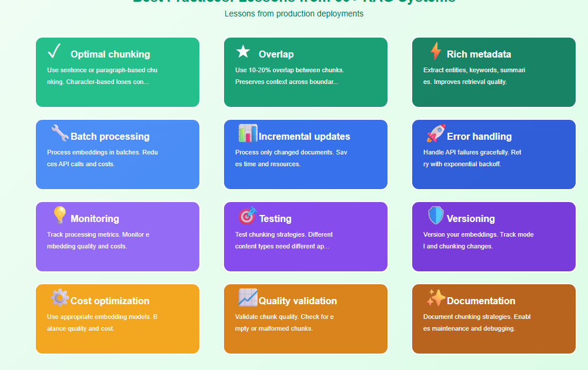Click the gear icon on Cost optimization

(59, 298)
